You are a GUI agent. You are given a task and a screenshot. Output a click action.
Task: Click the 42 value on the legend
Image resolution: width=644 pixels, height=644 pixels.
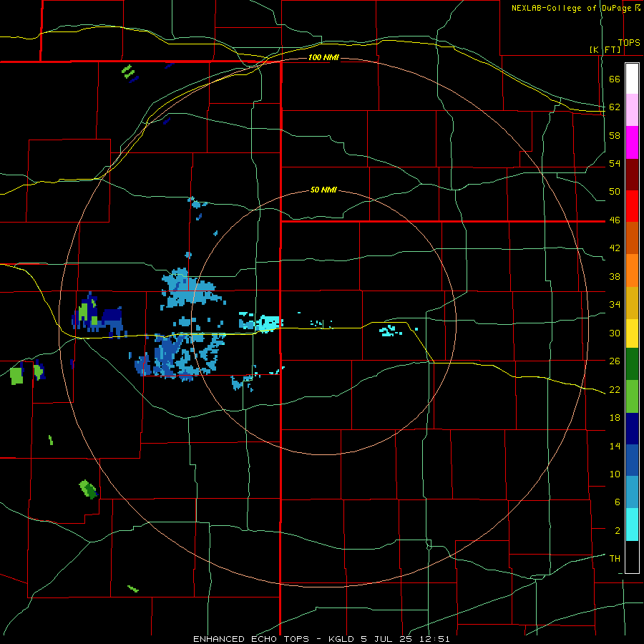[615, 248]
